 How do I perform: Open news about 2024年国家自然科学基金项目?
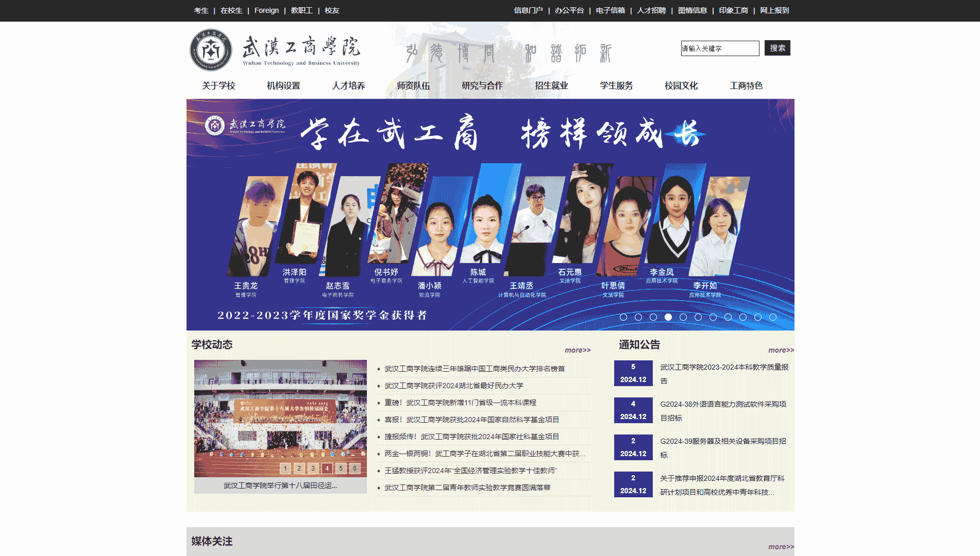point(472,420)
